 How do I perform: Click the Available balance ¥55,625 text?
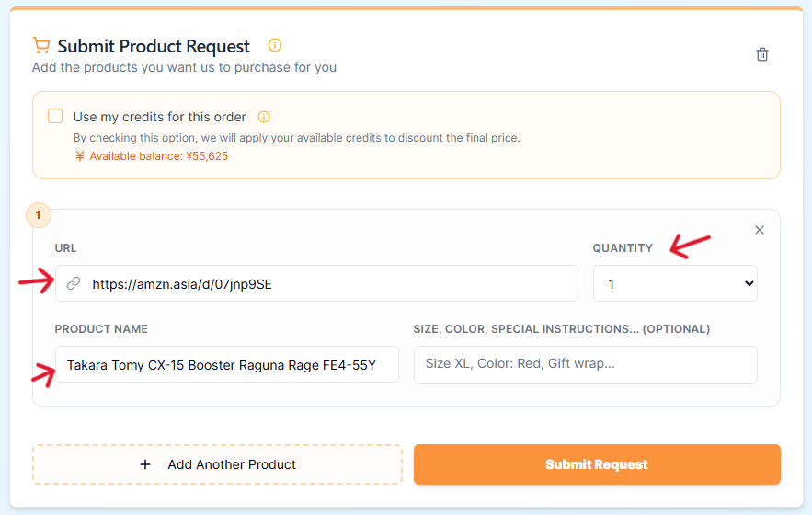(x=158, y=156)
